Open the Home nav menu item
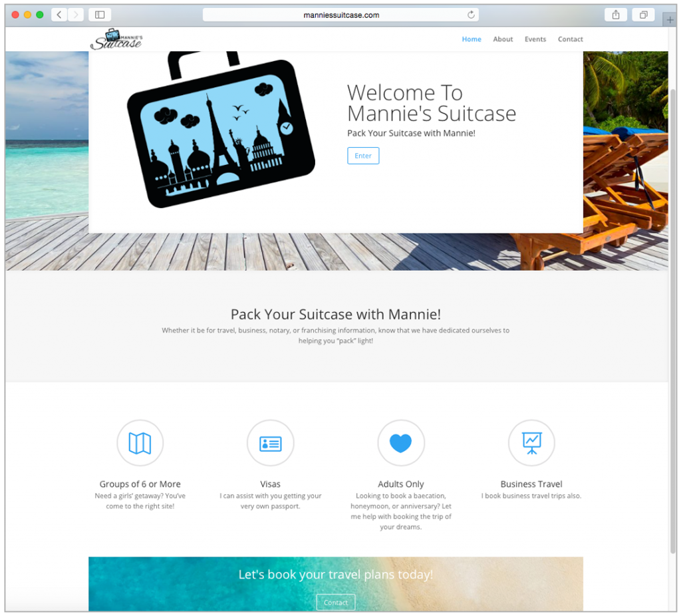The width and height of the screenshot is (681, 616). [x=472, y=39]
